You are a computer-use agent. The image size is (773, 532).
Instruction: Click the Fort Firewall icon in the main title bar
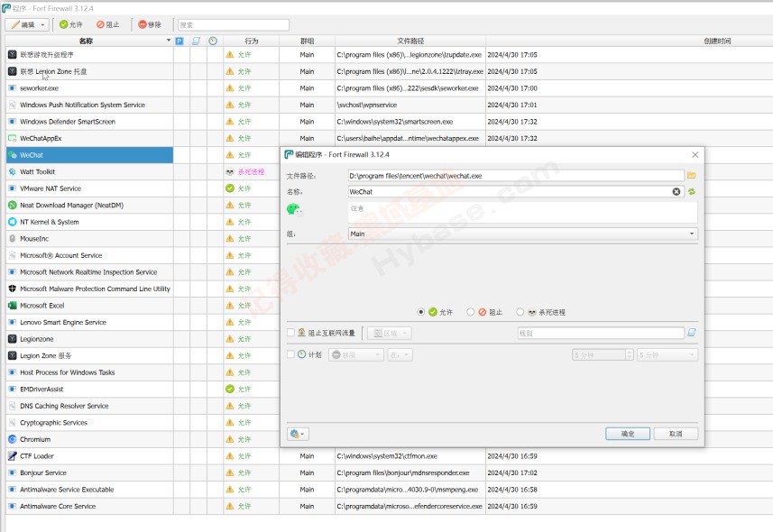tap(6, 8)
